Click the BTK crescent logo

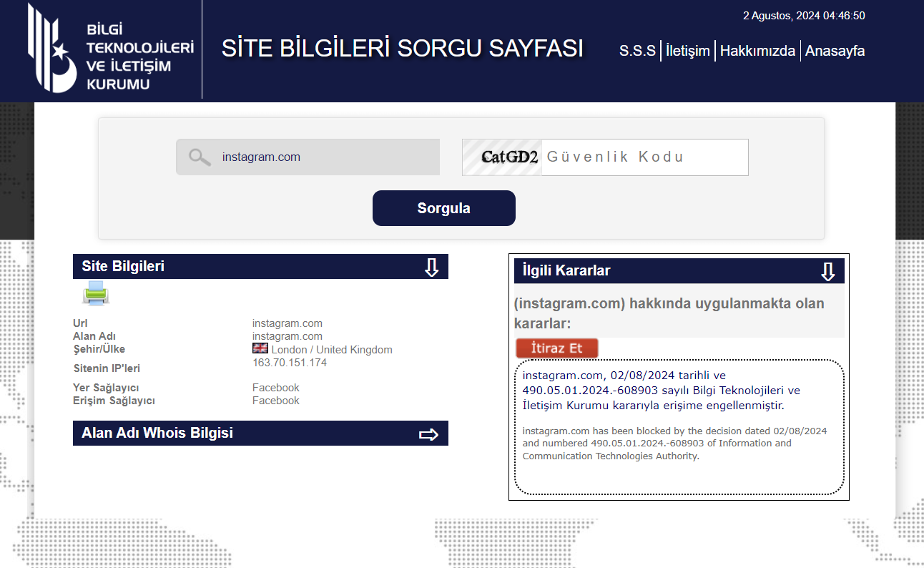pos(51,49)
